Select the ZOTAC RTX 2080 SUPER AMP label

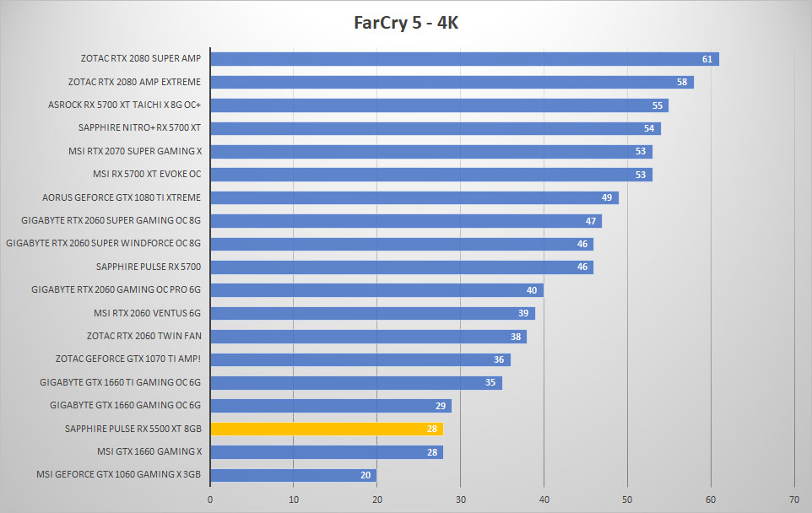click(140, 58)
